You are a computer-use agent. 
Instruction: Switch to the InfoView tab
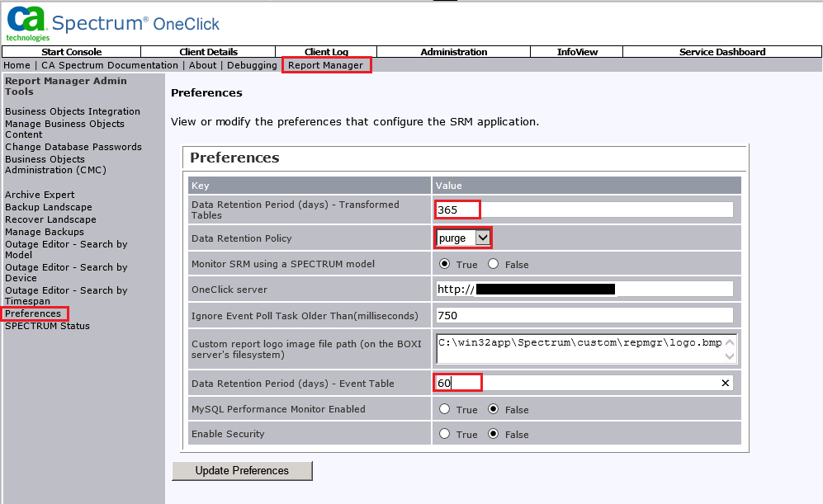click(x=577, y=52)
